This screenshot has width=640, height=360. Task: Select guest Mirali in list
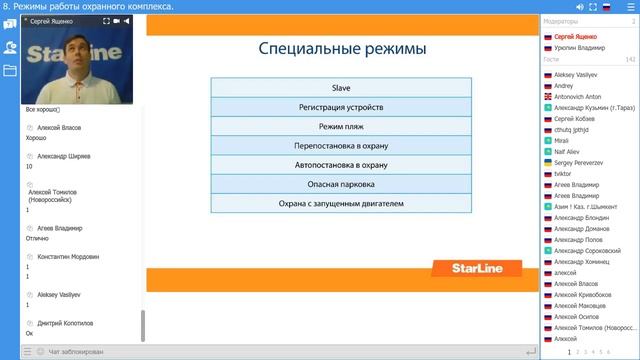(x=561, y=140)
